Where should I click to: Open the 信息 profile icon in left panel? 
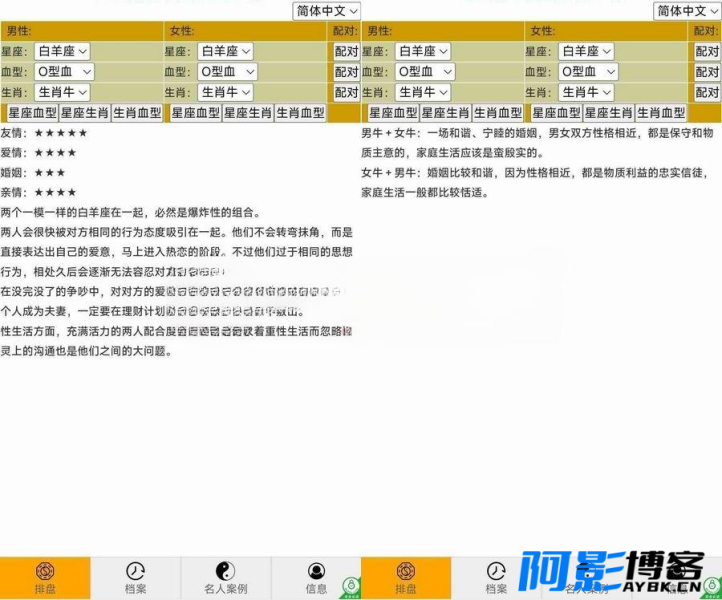click(x=316, y=578)
